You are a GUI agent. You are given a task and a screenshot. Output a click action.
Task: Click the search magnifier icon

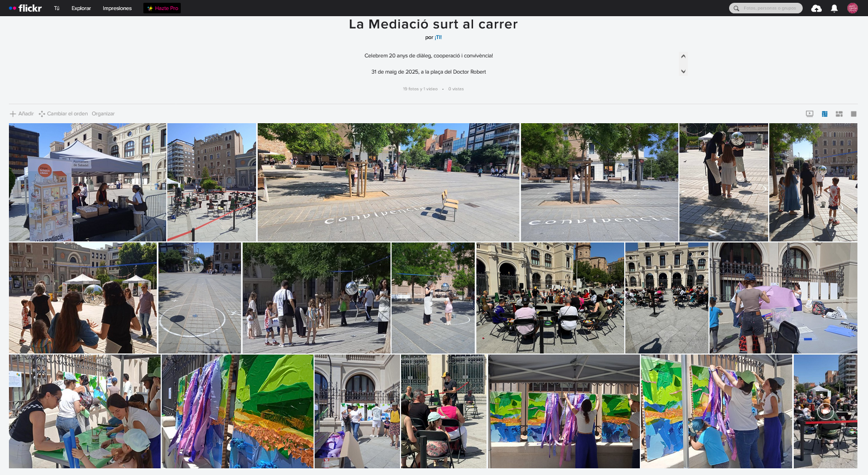[x=736, y=8]
